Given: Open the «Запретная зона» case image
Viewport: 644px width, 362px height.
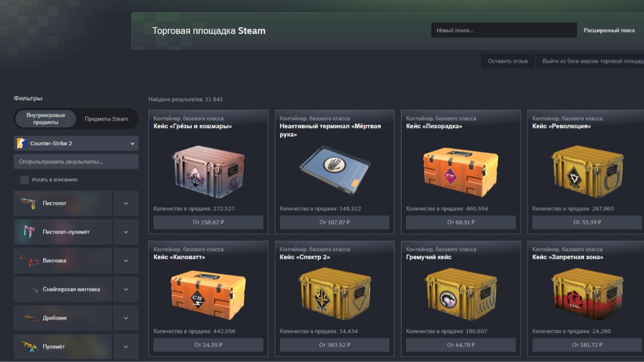Looking at the screenshot, I should click(x=587, y=295).
